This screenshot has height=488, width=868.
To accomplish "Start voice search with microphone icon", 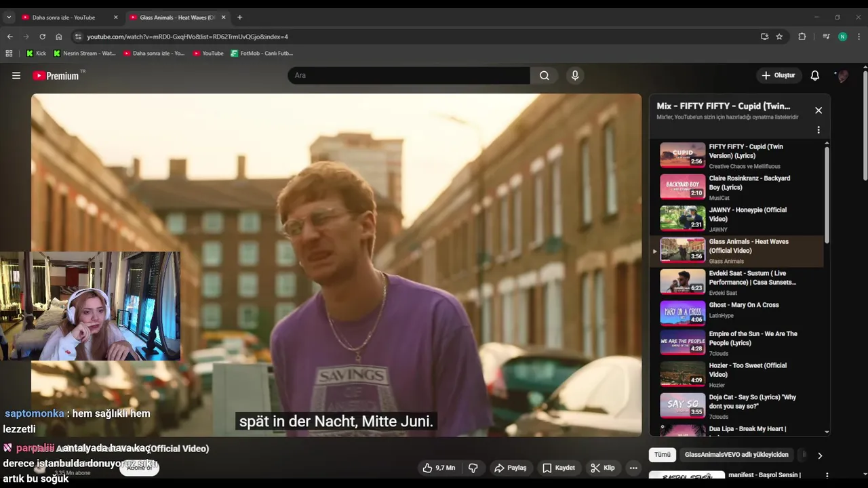I will coord(575,75).
